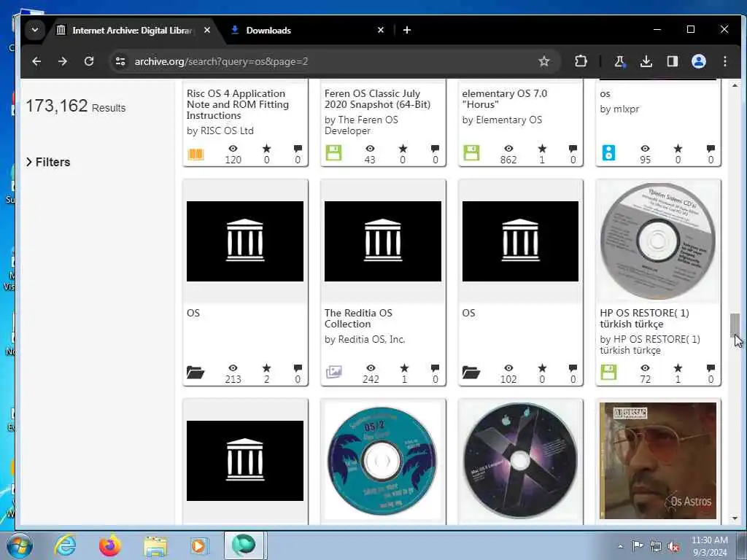Open the Windows Start menu
Image resolution: width=747 pixels, height=560 pixels.
click(x=20, y=545)
